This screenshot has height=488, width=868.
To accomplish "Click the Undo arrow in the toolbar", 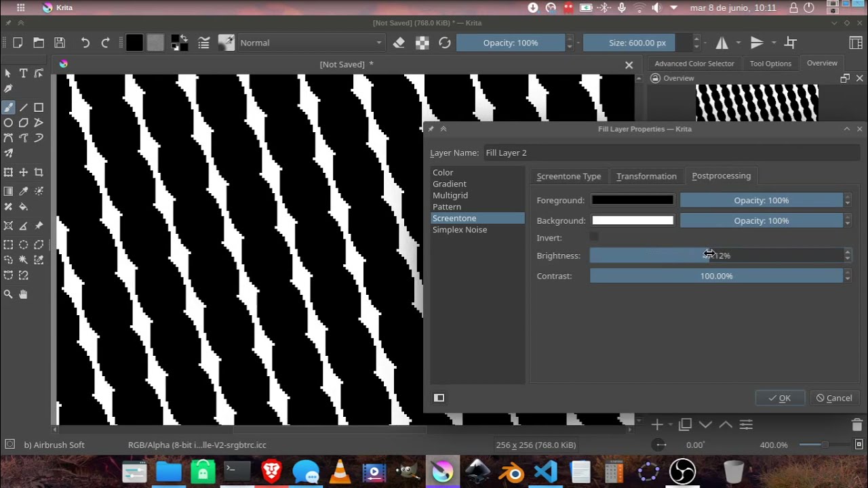I will tap(85, 43).
